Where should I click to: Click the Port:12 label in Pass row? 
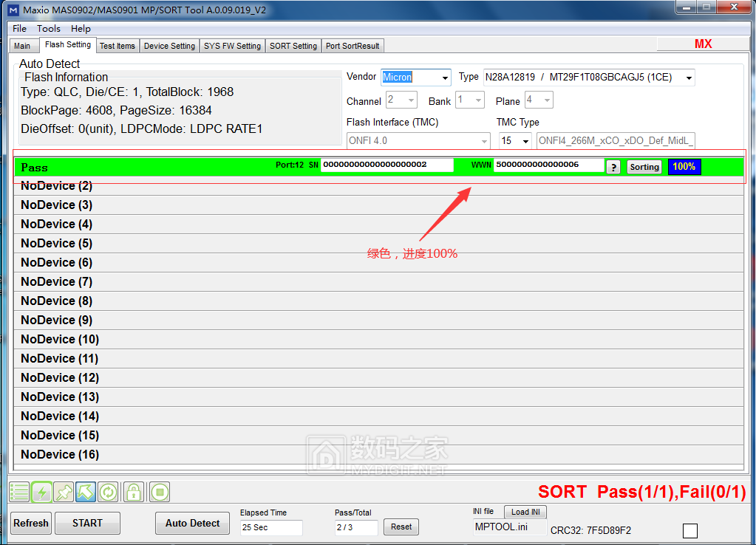(x=290, y=165)
